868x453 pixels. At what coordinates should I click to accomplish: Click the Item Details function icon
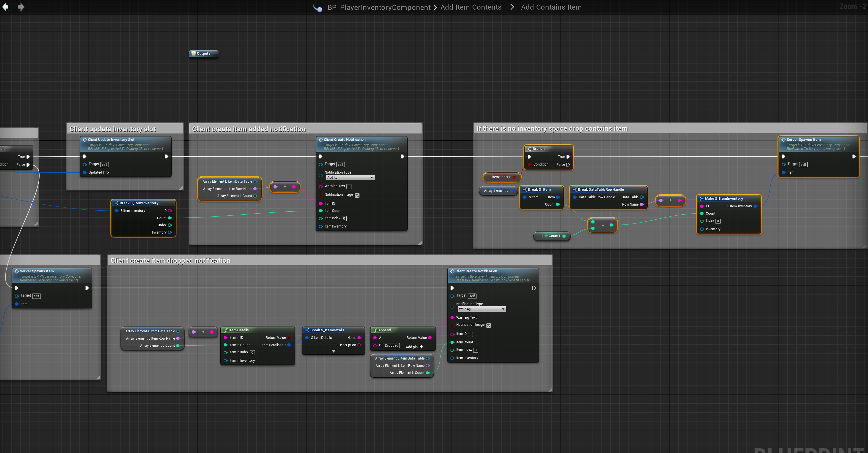[226, 330]
